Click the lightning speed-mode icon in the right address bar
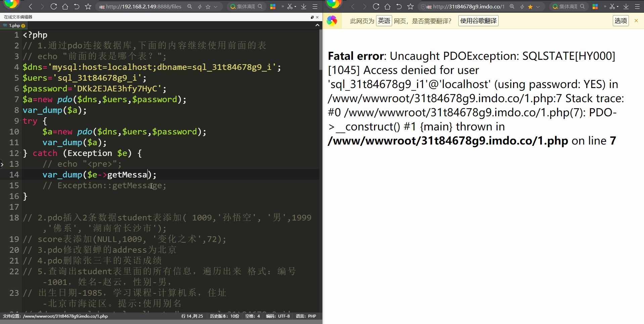This screenshot has height=324, width=644. pyautogui.click(x=522, y=7)
